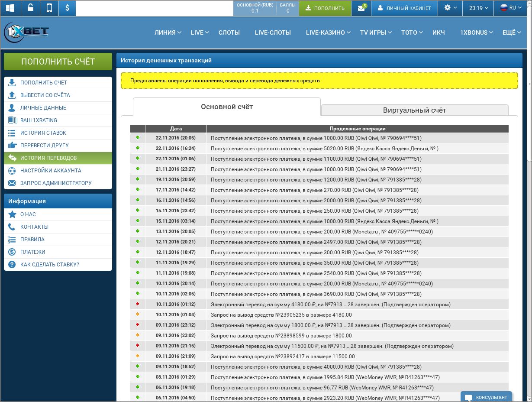This screenshot has height=402, width=532.
Task: Click the dollar sign icon in top bar
Action: pyautogui.click(x=67, y=8)
